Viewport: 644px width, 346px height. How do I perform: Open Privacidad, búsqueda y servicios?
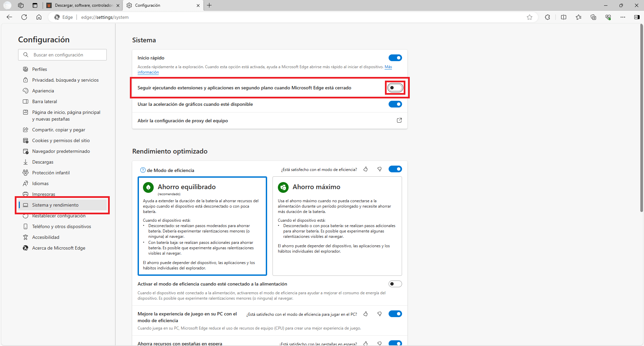pyautogui.click(x=62, y=80)
